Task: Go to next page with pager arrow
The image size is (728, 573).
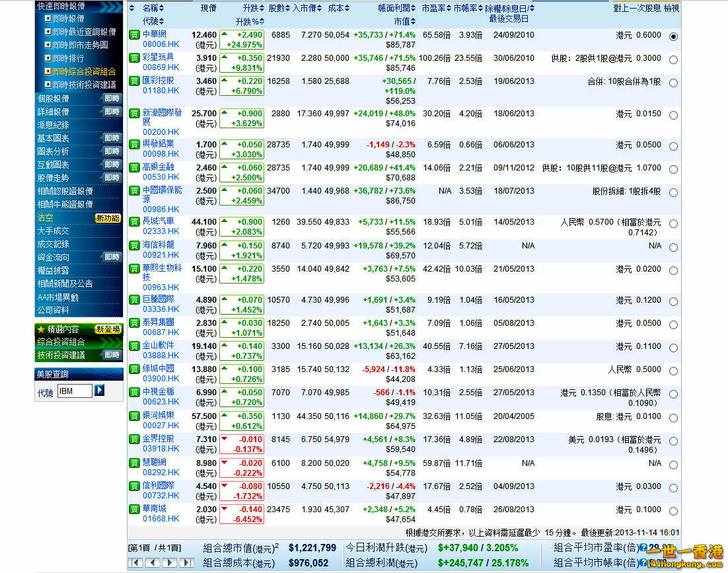Action: point(170,563)
